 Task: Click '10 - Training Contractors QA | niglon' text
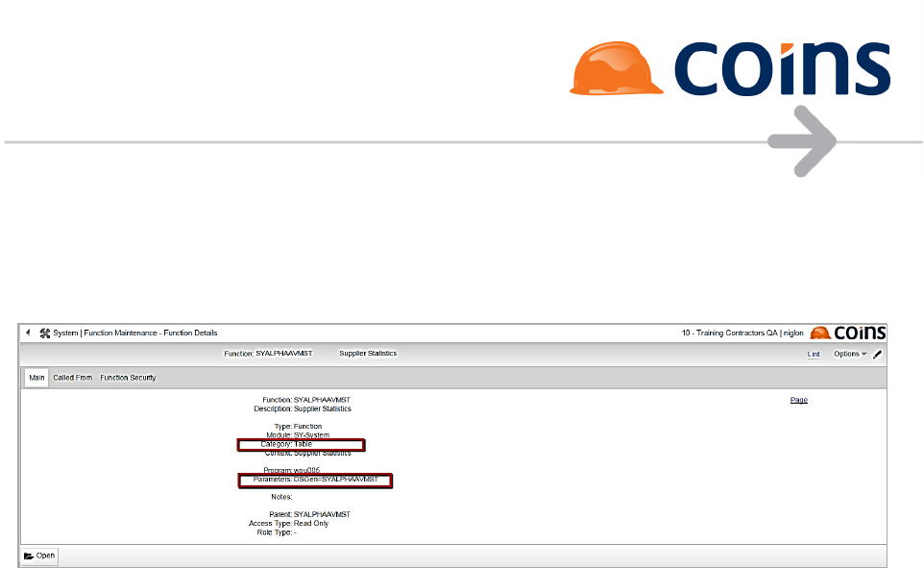[742, 333]
